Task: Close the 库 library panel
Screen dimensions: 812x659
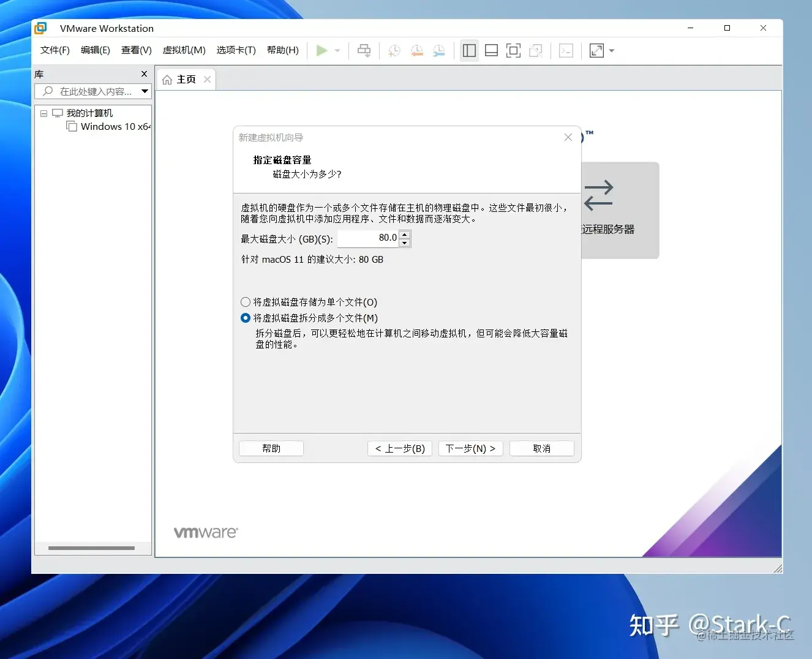Action: pyautogui.click(x=145, y=74)
